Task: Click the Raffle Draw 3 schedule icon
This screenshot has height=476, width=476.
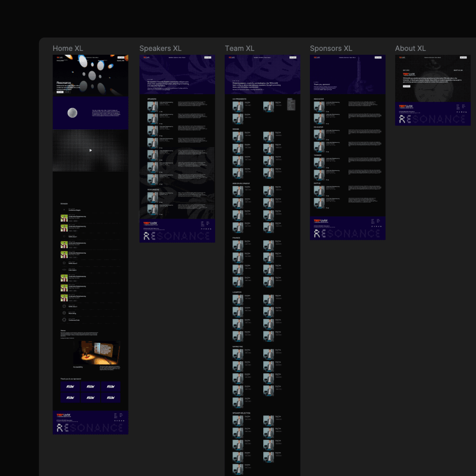Action: pos(64,306)
